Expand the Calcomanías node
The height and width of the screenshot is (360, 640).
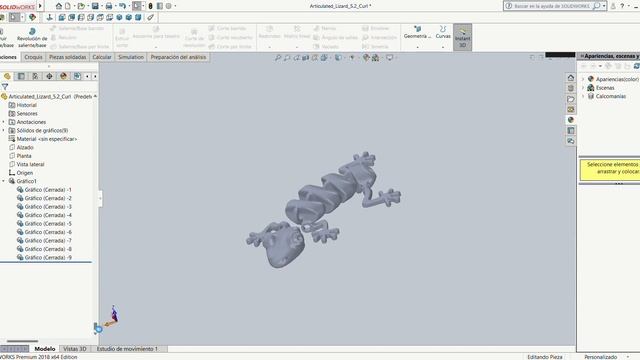click(x=583, y=96)
